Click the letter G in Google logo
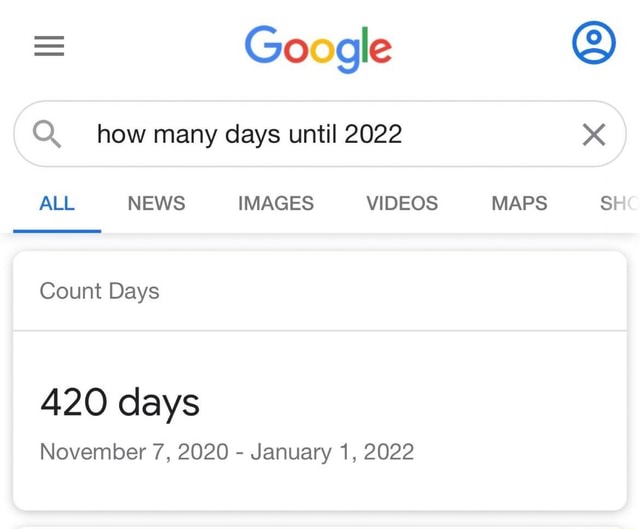The image size is (640, 529). click(x=262, y=44)
